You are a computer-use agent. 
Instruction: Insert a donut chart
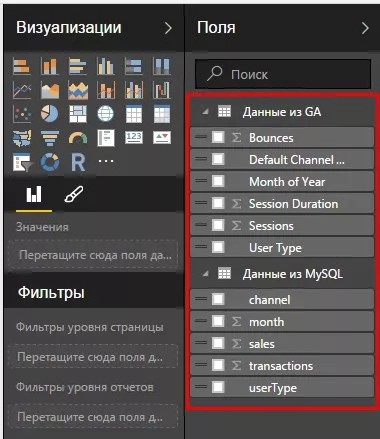pyautogui.click(x=50, y=162)
